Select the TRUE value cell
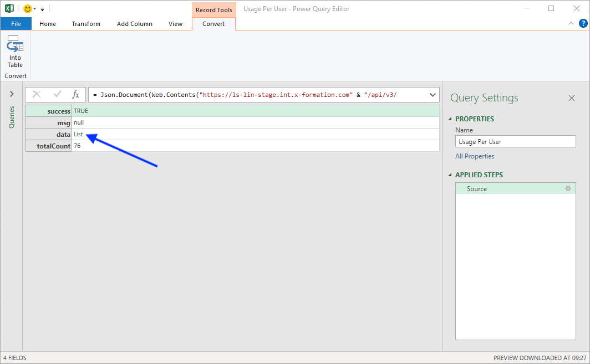The height and width of the screenshot is (364, 590). (x=256, y=111)
